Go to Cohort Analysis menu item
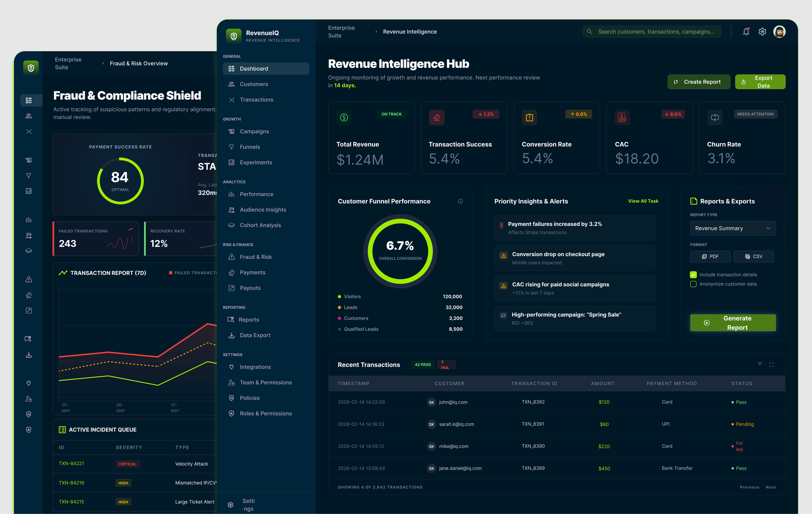Viewport: 812px width, 514px height. 260,225
